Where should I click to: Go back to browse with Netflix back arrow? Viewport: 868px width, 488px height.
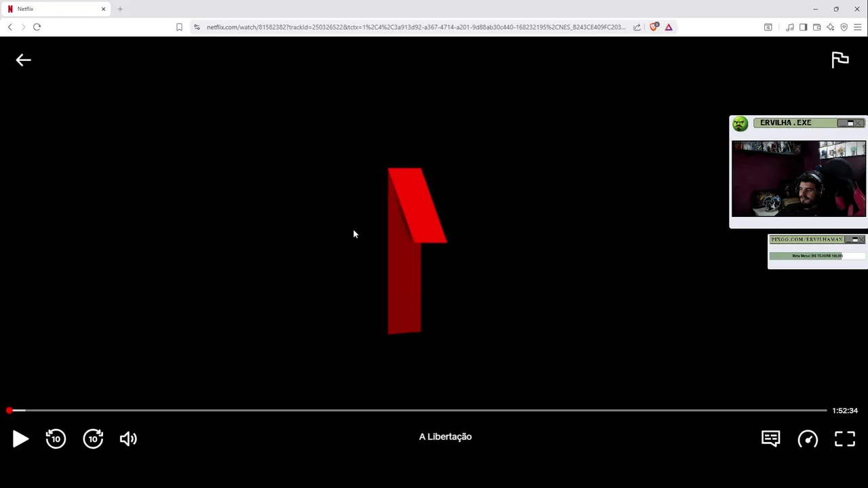click(x=24, y=60)
